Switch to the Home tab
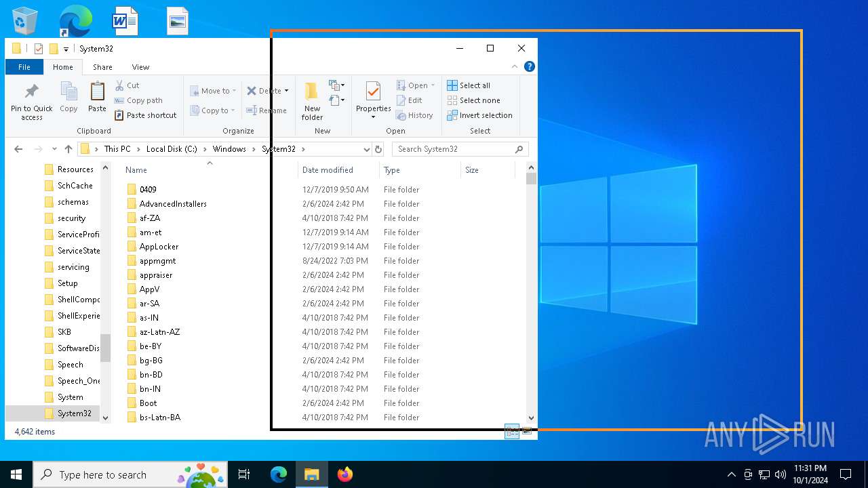Image resolution: width=868 pixels, height=488 pixels. coord(63,67)
